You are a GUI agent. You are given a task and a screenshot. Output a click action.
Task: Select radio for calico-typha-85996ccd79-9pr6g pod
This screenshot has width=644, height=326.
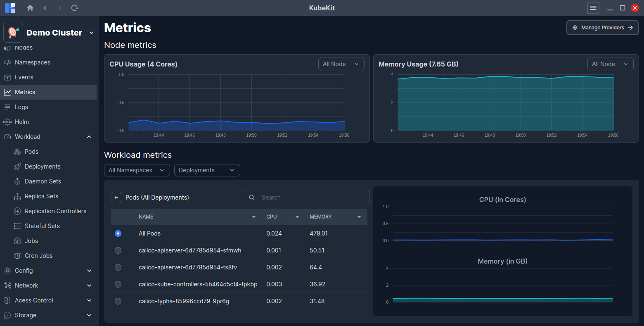118,301
